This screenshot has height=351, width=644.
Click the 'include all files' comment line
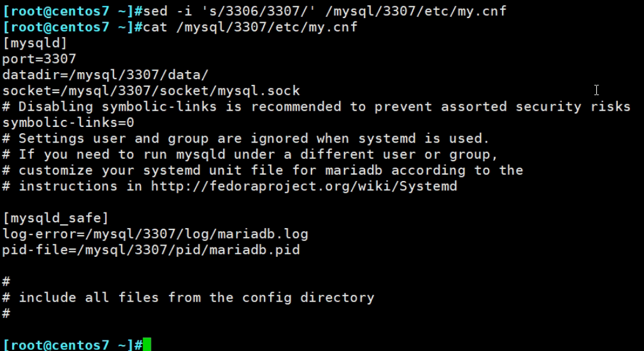click(x=188, y=297)
